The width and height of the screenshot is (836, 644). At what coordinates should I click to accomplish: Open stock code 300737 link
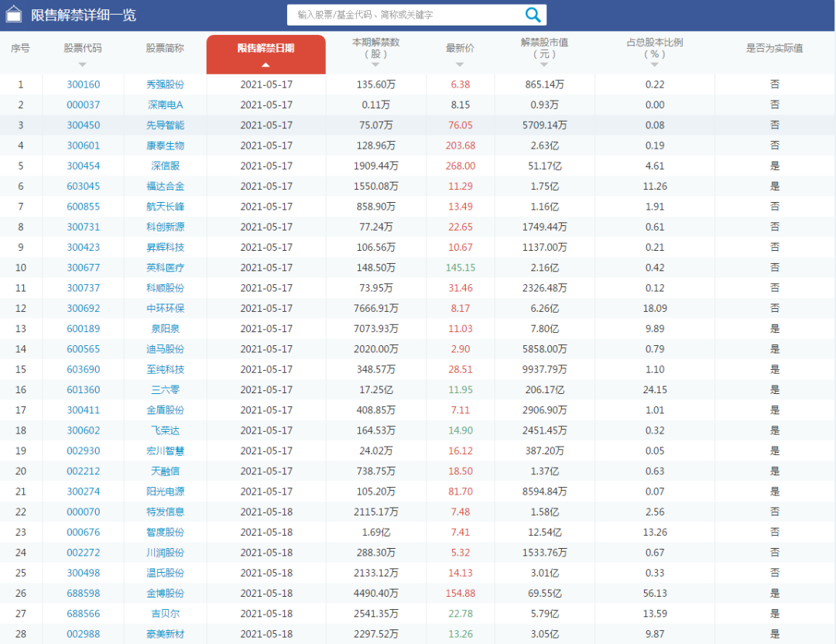click(x=83, y=288)
